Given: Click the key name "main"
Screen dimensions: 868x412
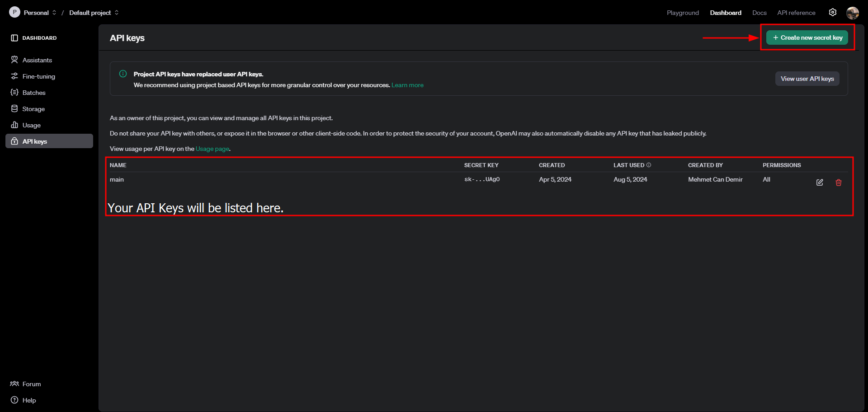Looking at the screenshot, I should pyautogui.click(x=117, y=180).
